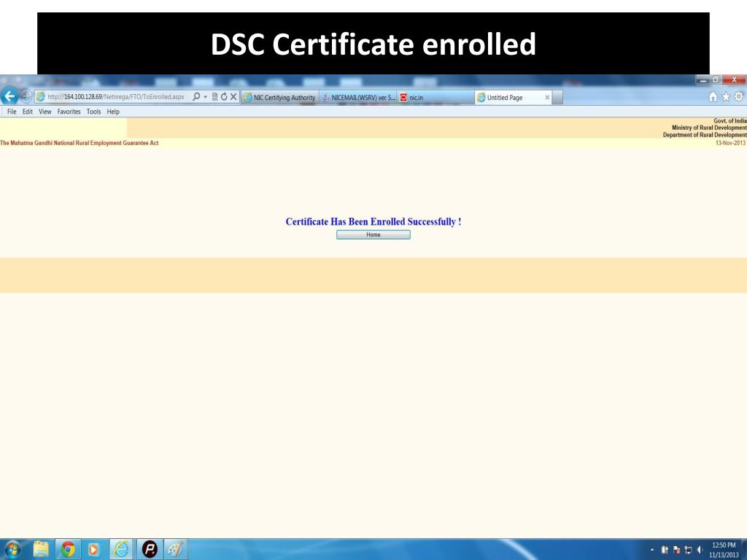Restore down the Internet Explorer window

point(716,80)
